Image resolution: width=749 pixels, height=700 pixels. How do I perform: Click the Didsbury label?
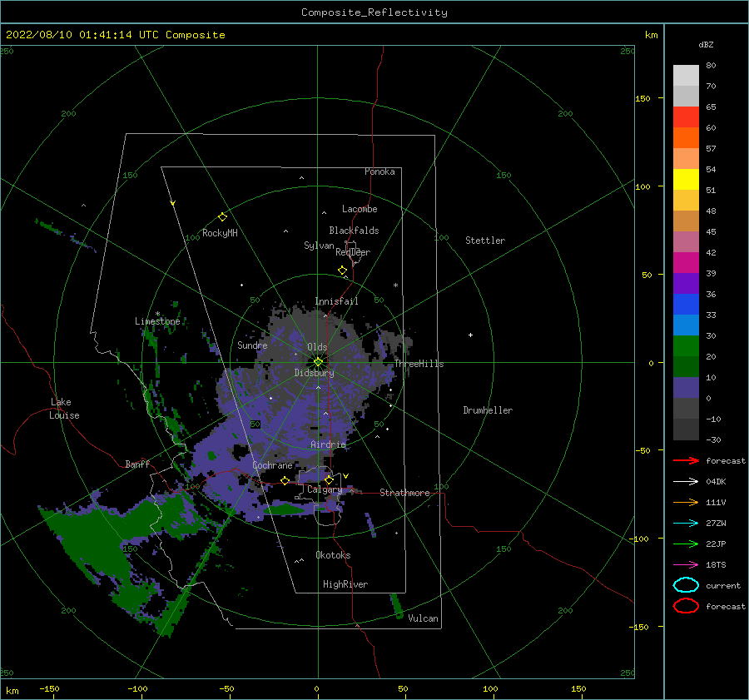click(x=315, y=373)
